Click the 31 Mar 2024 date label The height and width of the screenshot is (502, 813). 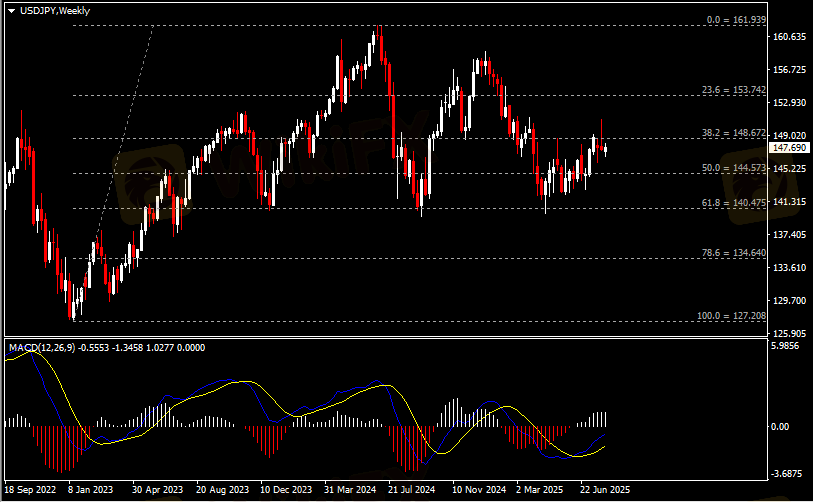(x=350, y=491)
